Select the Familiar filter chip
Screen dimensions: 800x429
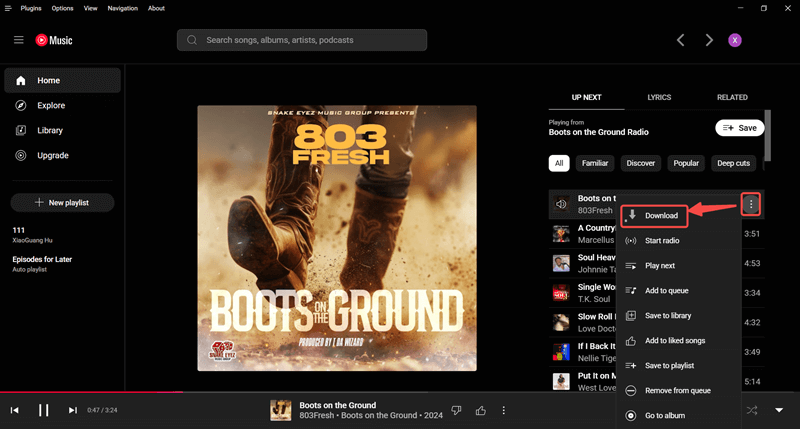(595, 163)
